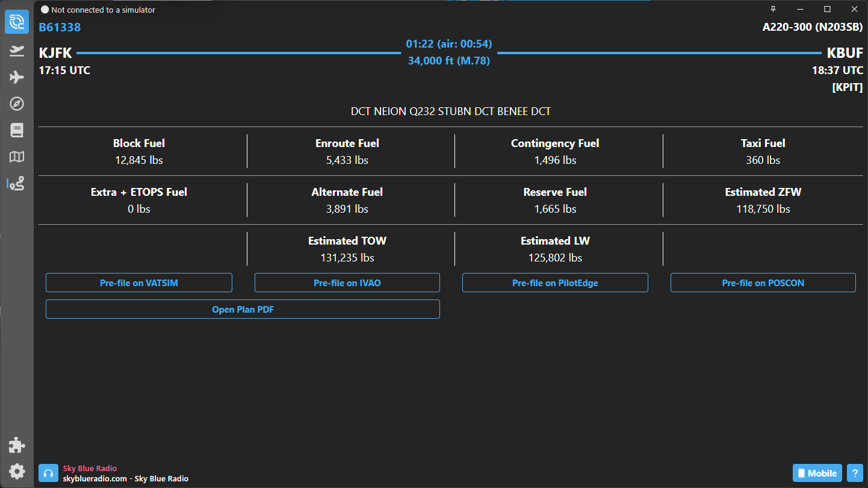
Task: Pin the window with pin icon
Action: 773,9
